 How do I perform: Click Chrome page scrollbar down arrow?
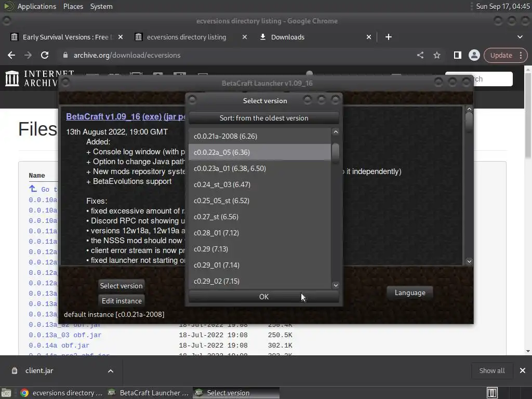click(528, 351)
